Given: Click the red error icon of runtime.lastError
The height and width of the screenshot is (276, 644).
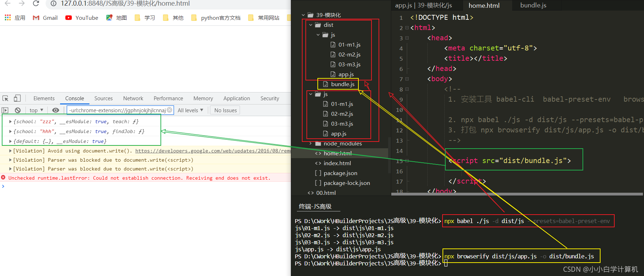Looking at the screenshot, I should (3, 178).
